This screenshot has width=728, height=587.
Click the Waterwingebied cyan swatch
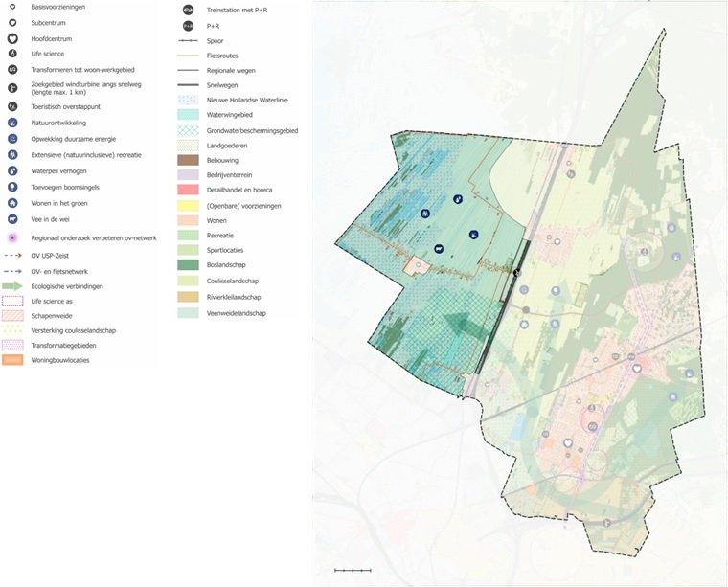[188, 113]
